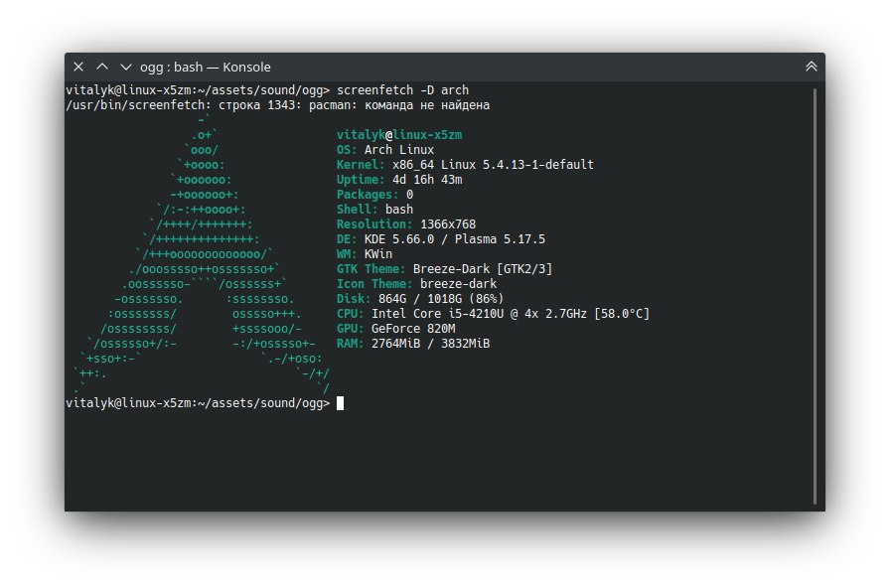Image resolution: width=890 pixels, height=588 pixels.
Task: Click the 'DE: KDE 5.66.0 / Plasma 5.17.5' line
Action: 440,239
